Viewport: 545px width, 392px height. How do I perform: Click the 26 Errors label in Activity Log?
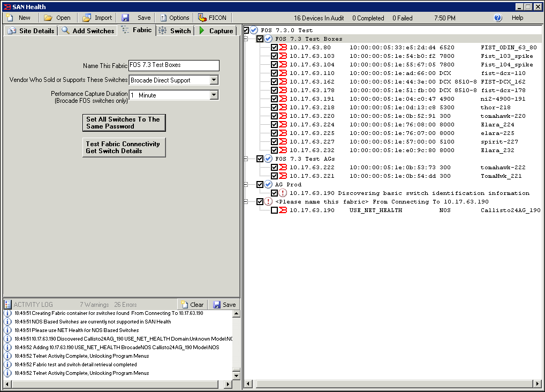[125, 305]
